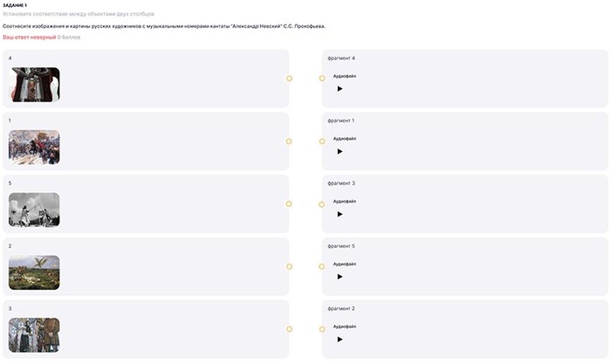The image size is (611, 364).
Task: Open thumbnail image in card 3
Action: point(34,335)
